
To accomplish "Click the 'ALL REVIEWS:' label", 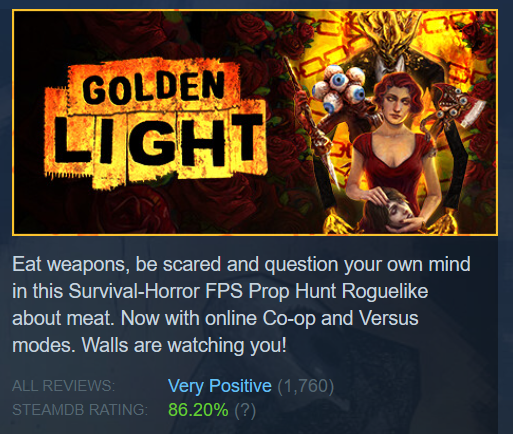I will click(63, 386).
